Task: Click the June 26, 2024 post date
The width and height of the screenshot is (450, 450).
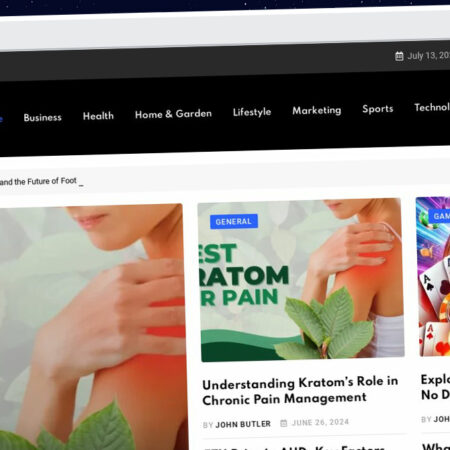Action: pyautogui.click(x=320, y=422)
